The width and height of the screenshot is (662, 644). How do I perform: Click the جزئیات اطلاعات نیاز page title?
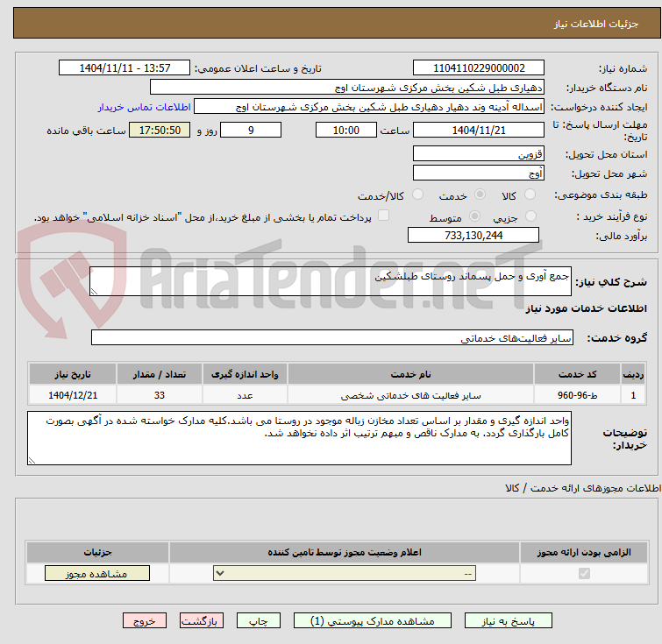[595, 24]
